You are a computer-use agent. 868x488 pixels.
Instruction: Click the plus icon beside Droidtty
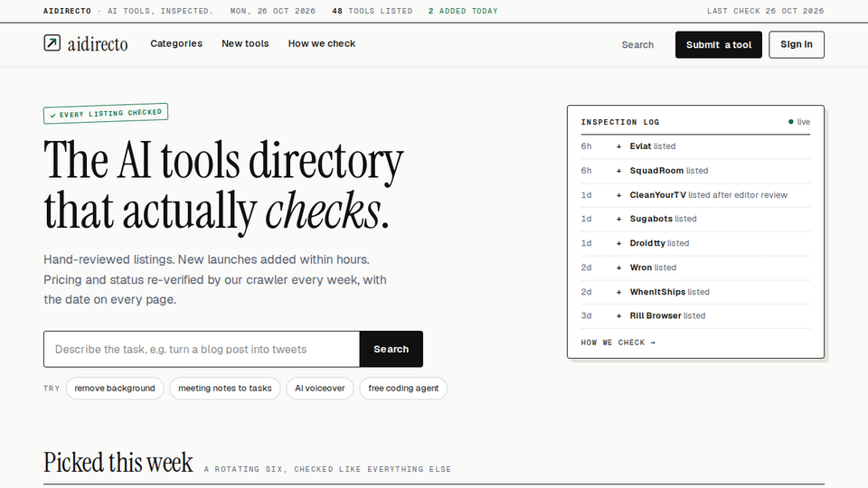pyautogui.click(x=618, y=243)
